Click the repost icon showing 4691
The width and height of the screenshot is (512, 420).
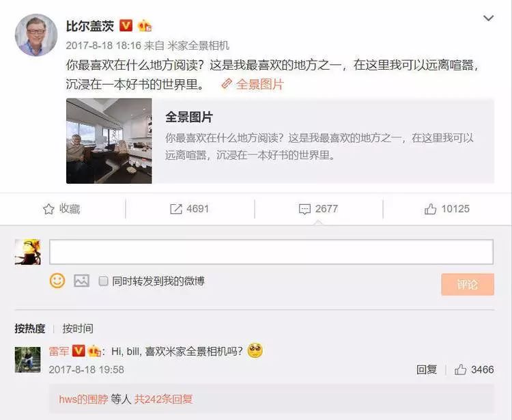coord(176,209)
